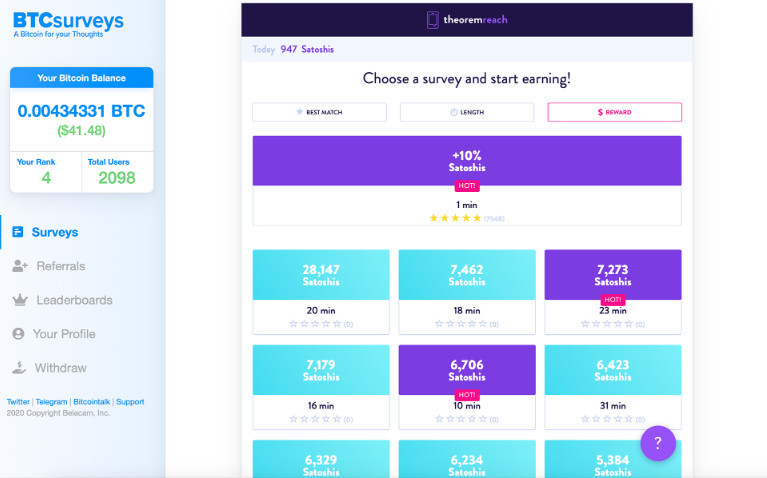The image size is (767, 478).
Task: Click the Your Rank value 4
Action: [46, 178]
